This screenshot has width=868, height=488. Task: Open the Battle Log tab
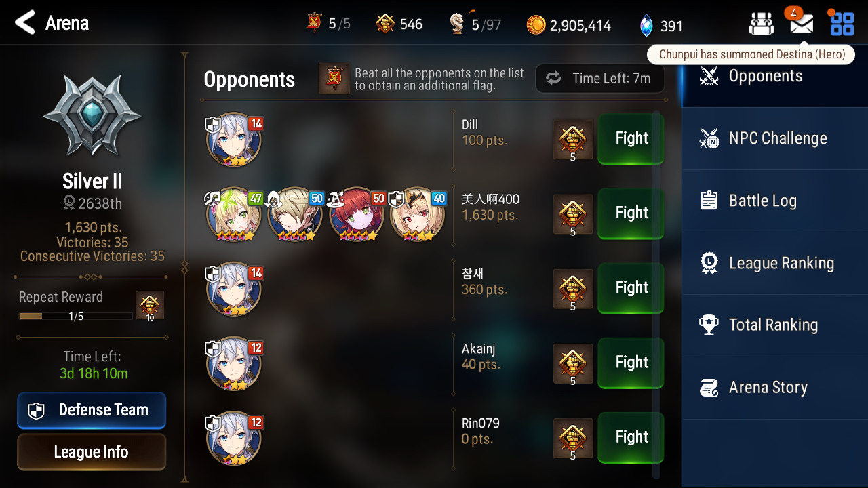(774, 201)
